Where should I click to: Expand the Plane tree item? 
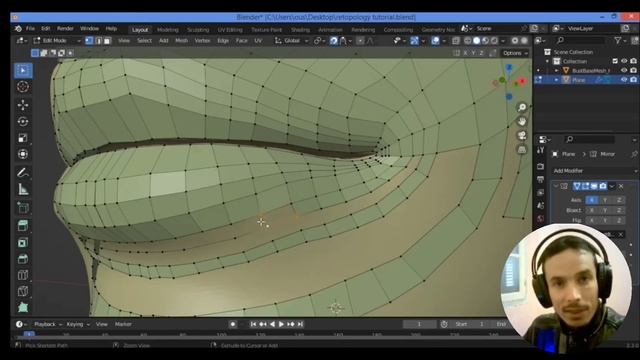pyautogui.click(x=556, y=80)
